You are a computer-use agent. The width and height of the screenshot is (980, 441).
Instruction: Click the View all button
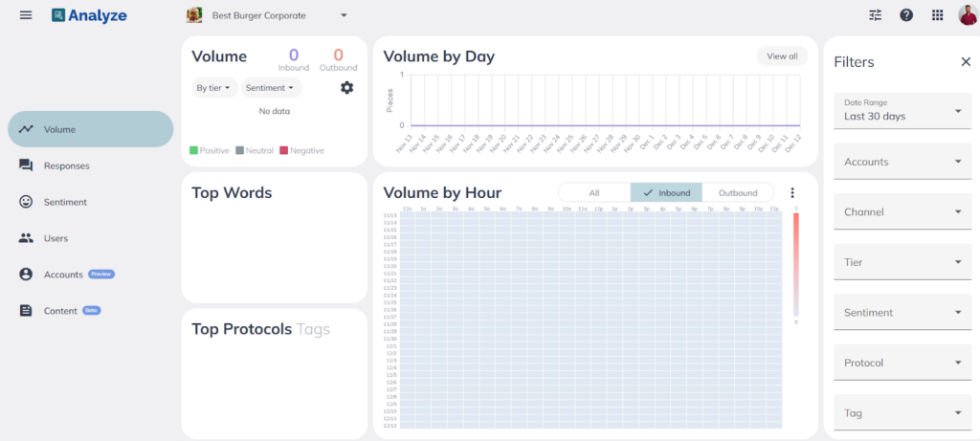click(782, 56)
